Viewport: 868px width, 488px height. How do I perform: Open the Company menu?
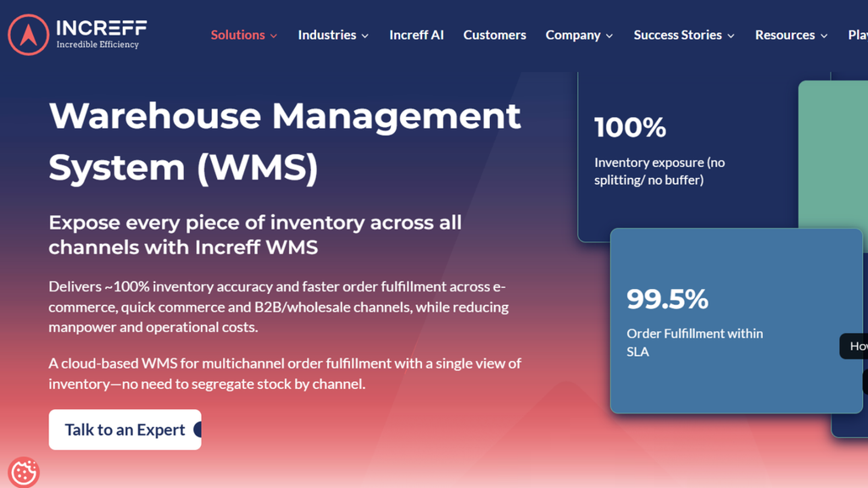[x=573, y=35]
